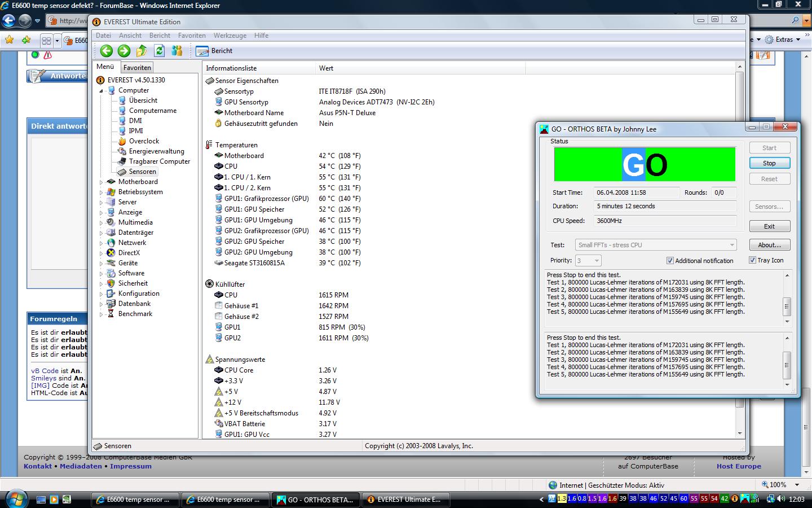The image size is (812, 508).
Task: Select the Energieverwaltung tree item
Action: [157, 151]
